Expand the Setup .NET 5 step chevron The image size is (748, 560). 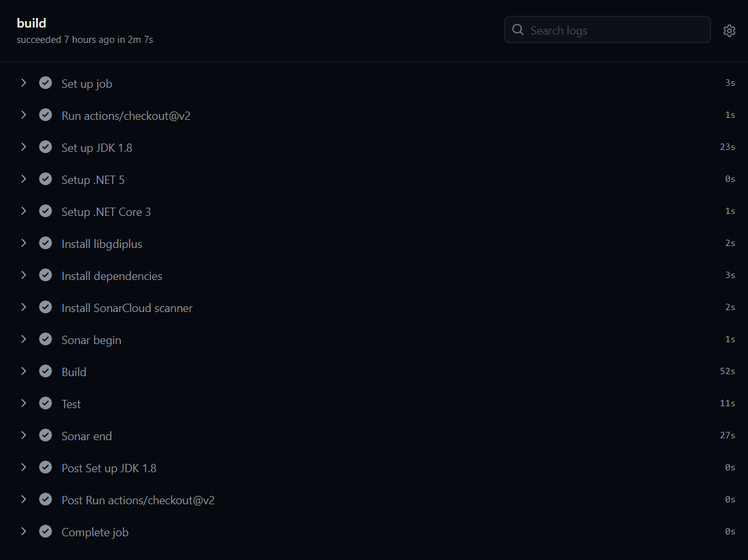[23, 179]
